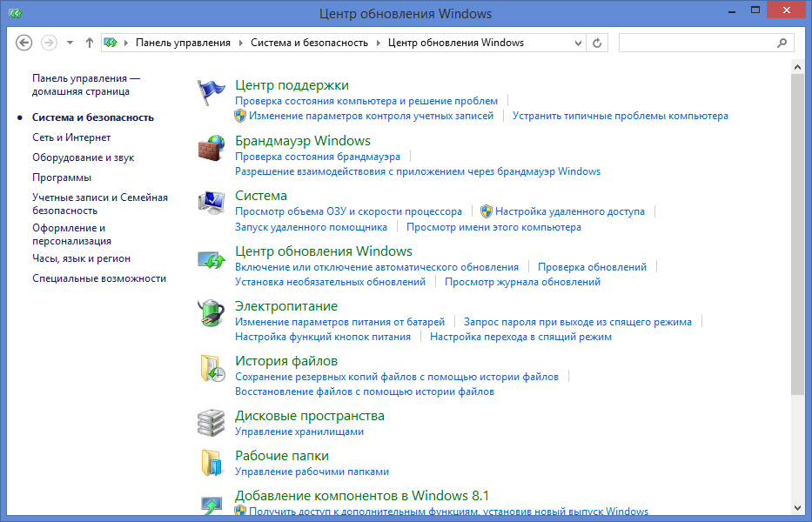Click Управление рабочими папками link
This screenshot has height=522, width=812.
click(312, 472)
